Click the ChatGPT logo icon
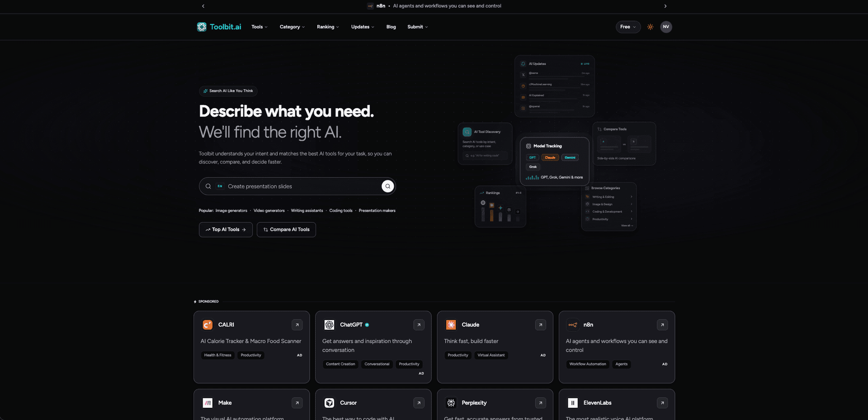Viewport: 868px width, 420px height. click(x=329, y=325)
